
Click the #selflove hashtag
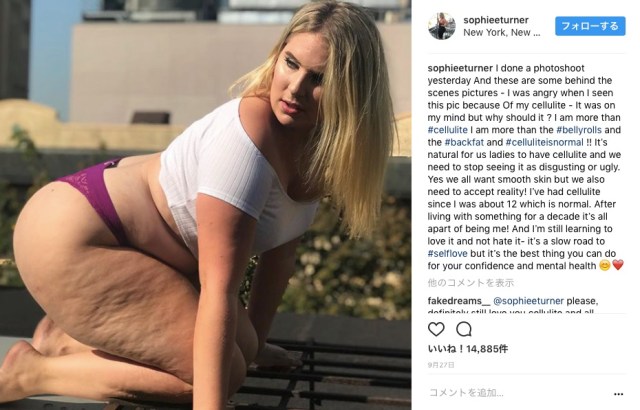point(447,254)
